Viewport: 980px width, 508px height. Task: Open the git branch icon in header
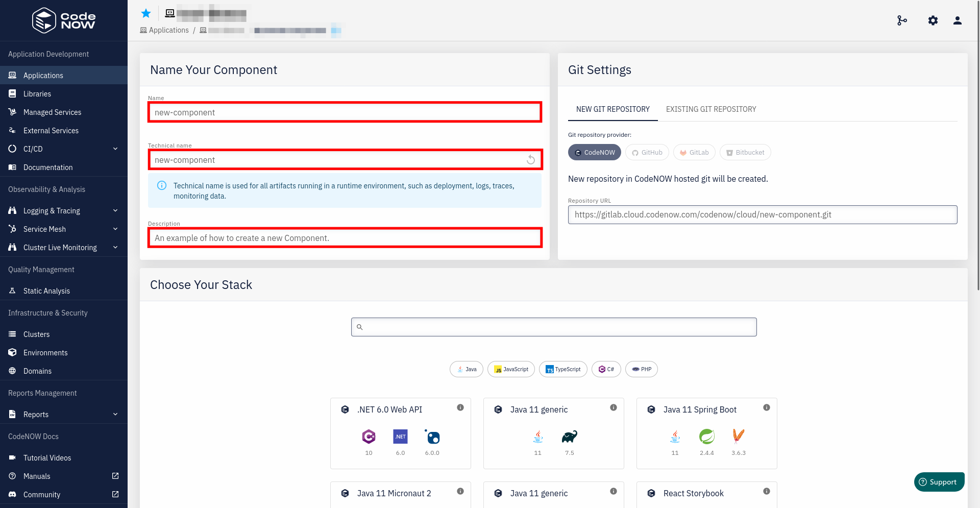[x=902, y=20]
